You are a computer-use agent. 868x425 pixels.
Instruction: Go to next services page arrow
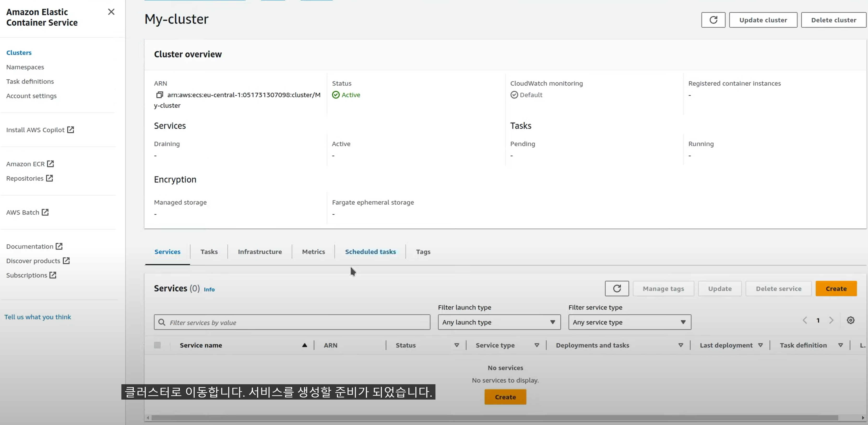coord(831,320)
